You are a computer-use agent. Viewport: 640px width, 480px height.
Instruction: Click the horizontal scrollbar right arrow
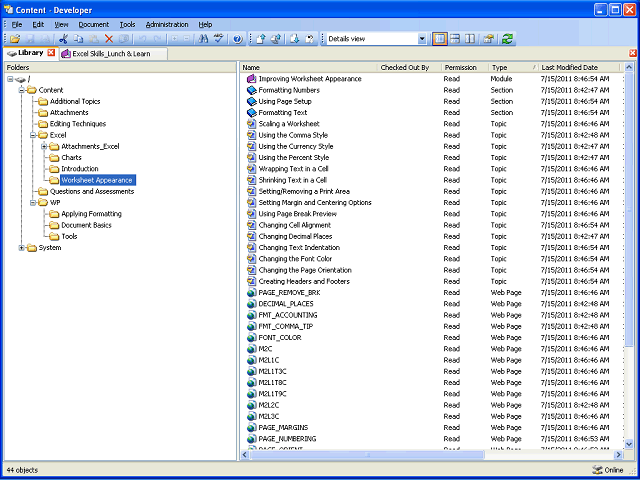coord(619,454)
